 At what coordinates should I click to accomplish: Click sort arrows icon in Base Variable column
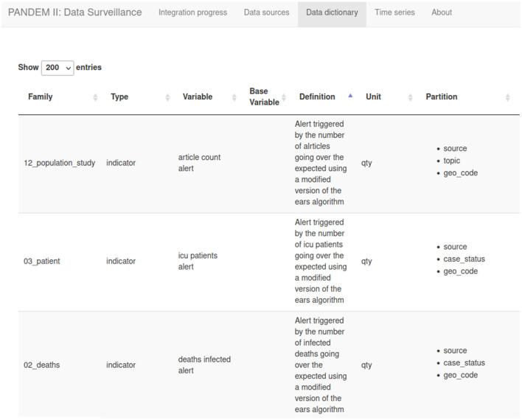284,97
